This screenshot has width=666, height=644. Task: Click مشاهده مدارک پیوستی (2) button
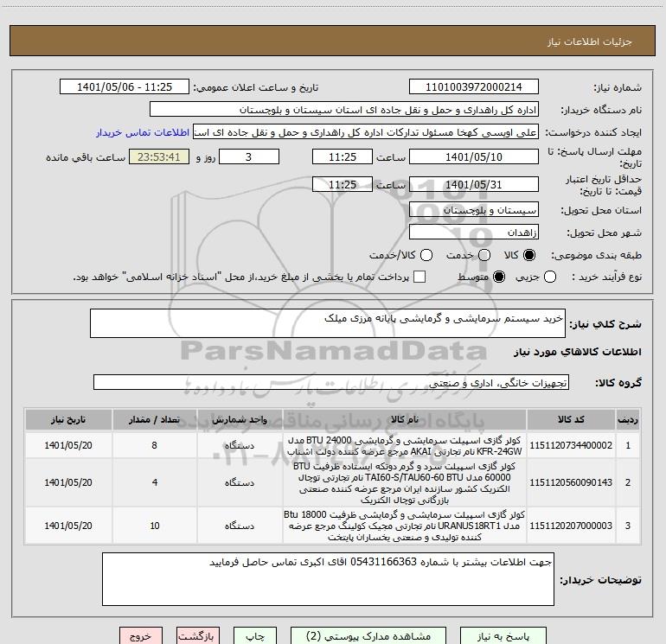coord(368,636)
